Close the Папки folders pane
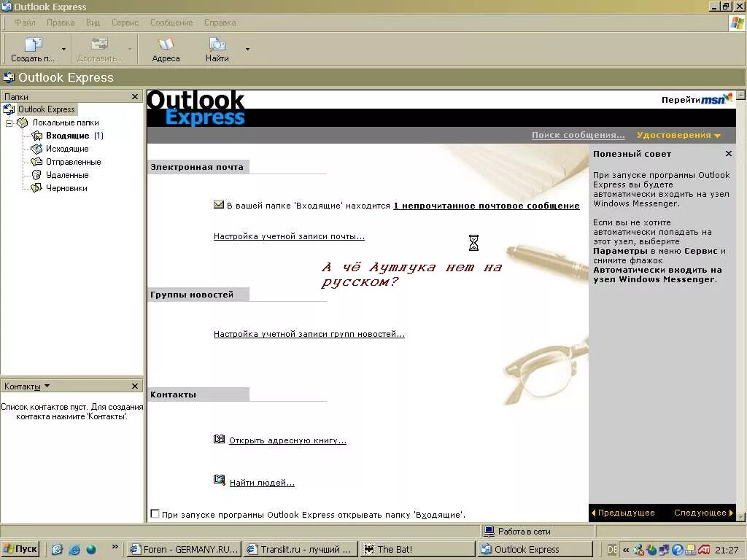The width and height of the screenshot is (747, 560). click(135, 97)
